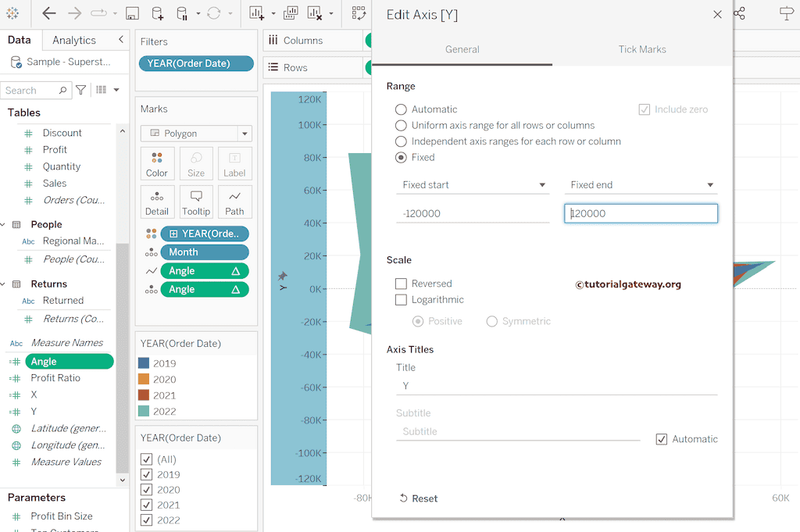
Task: Open the Fixed start dropdown
Action: coord(473,184)
